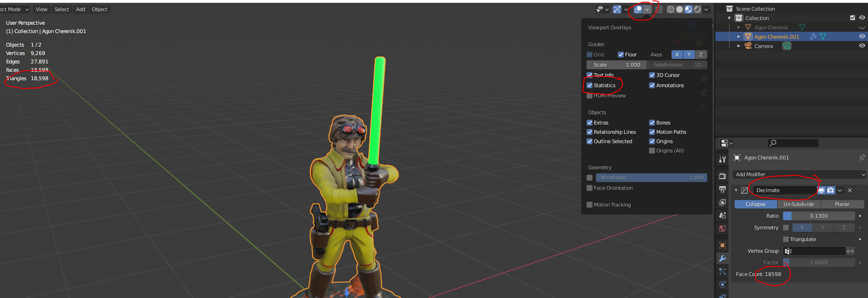Open the gizmo options dropdown arrow

pos(626,9)
